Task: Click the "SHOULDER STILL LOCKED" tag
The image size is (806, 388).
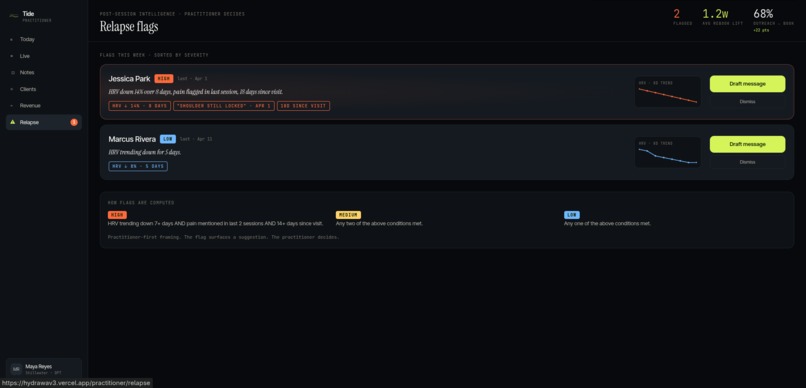Action: coord(224,106)
